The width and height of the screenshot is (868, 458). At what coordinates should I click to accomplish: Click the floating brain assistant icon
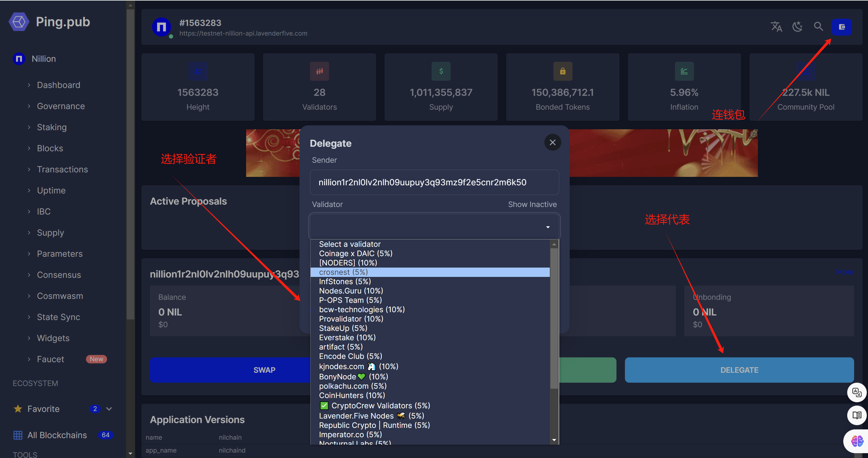click(856, 441)
